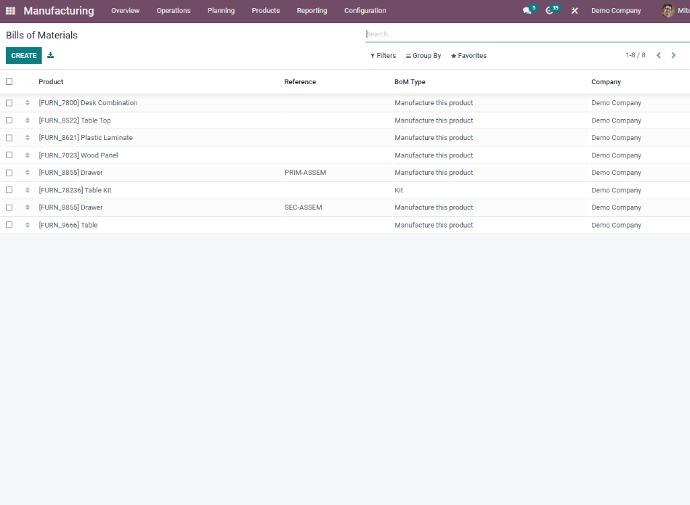Sort by Product column header
This screenshot has height=505, width=690.
(51, 82)
